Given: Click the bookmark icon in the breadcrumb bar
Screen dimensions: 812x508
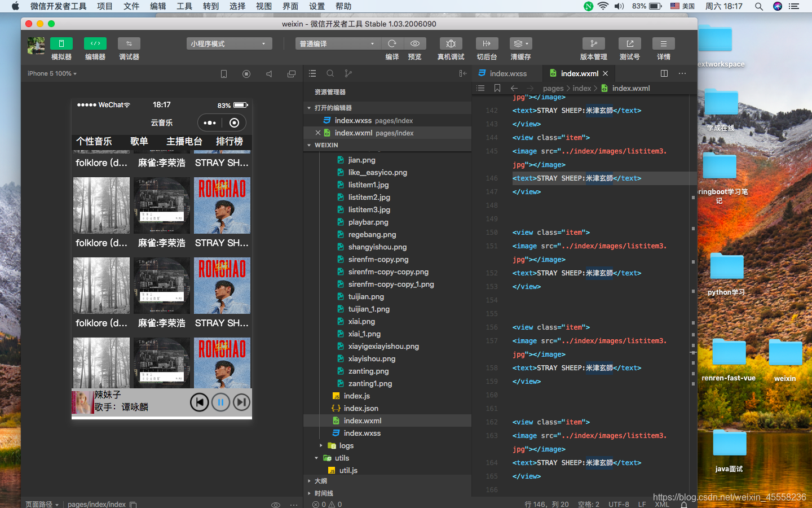Looking at the screenshot, I should (497, 88).
